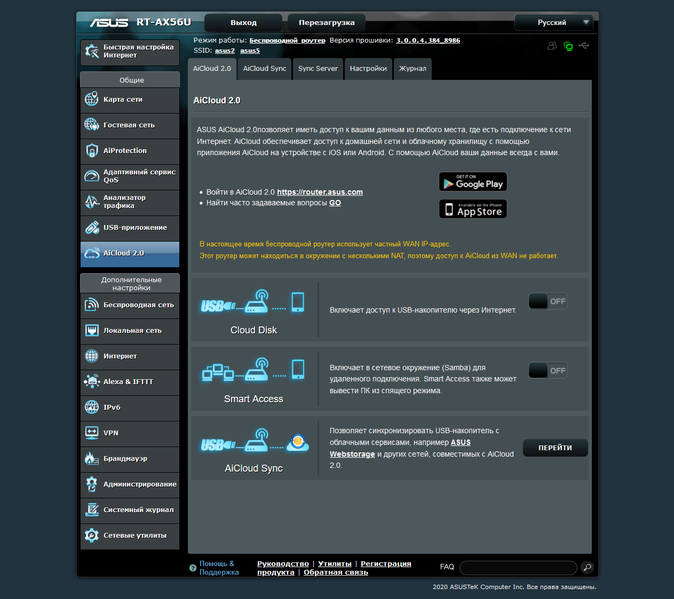Click the Smart Access illustration
Screen dimensions: 674x599
click(x=253, y=370)
